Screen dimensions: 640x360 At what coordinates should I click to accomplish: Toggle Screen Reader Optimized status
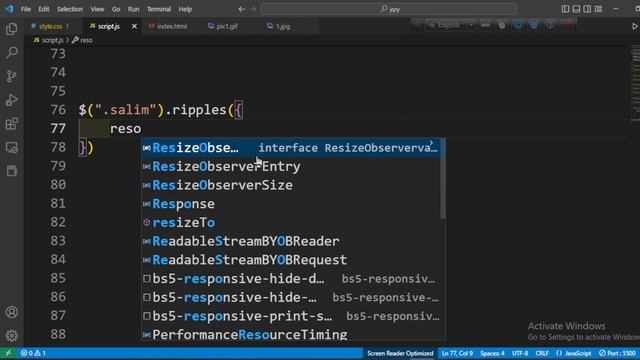[400, 353]
